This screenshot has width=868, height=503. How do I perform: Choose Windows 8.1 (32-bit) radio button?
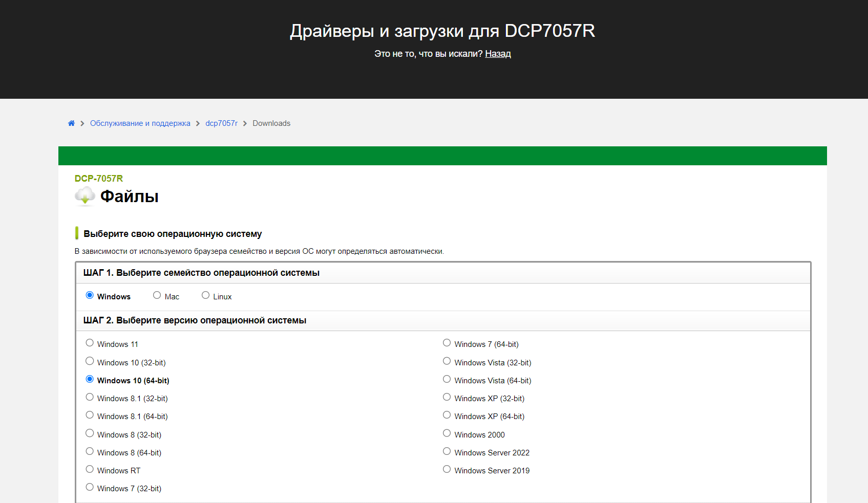[x=90, y=397]
